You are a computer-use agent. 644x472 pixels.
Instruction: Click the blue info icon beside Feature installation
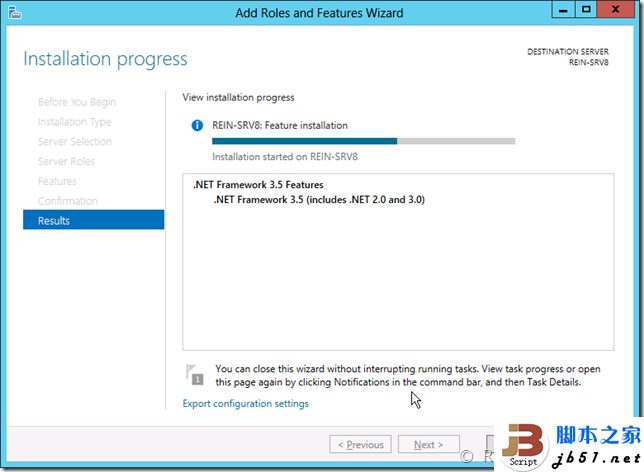click(x=197, y=125)
